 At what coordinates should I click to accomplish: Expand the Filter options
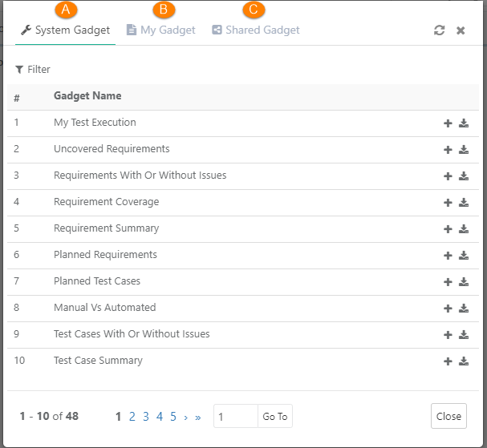point(33,70)
